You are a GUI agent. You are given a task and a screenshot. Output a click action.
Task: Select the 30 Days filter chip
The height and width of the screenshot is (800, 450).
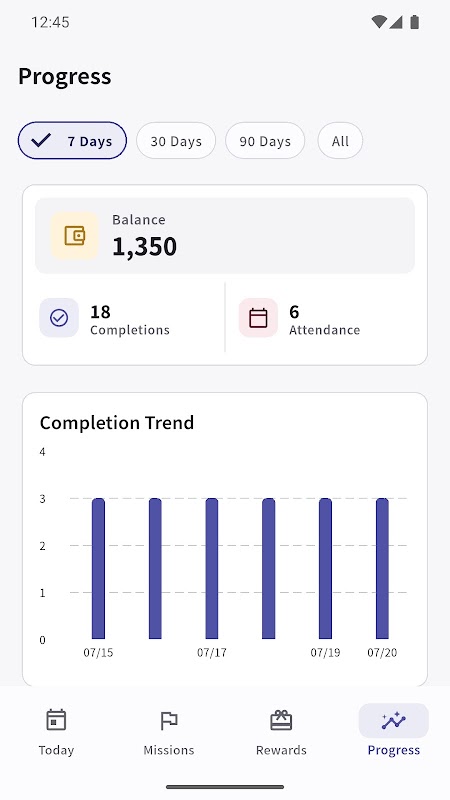coord(176,140)
